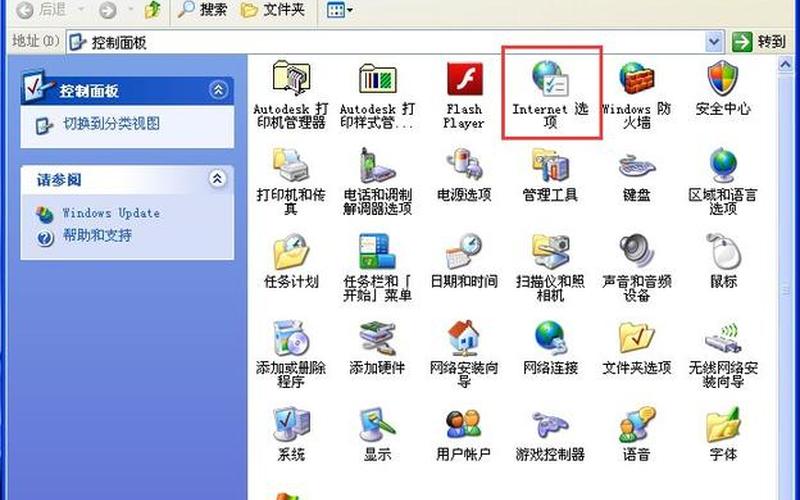Open Windows Update link
This screenshot has height=500, width=800.
(x=111, y=213)
